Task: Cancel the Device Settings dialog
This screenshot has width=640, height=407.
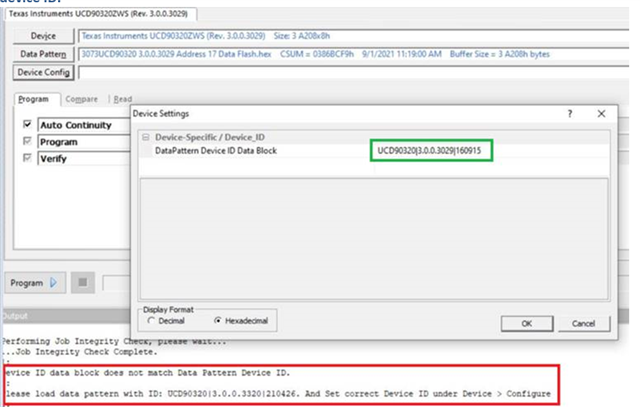Action: point(583,324)
